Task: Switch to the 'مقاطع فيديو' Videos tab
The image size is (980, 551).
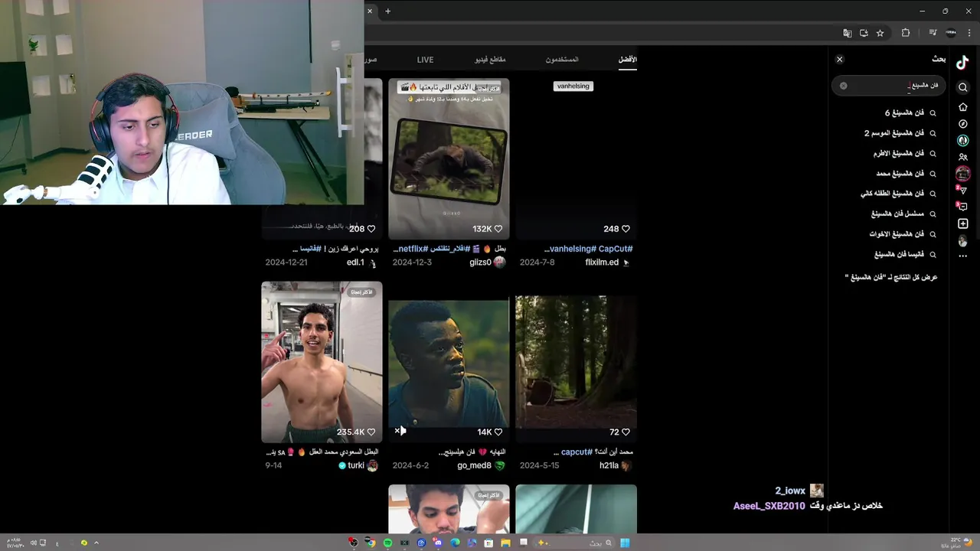Action: coord(490,60)
